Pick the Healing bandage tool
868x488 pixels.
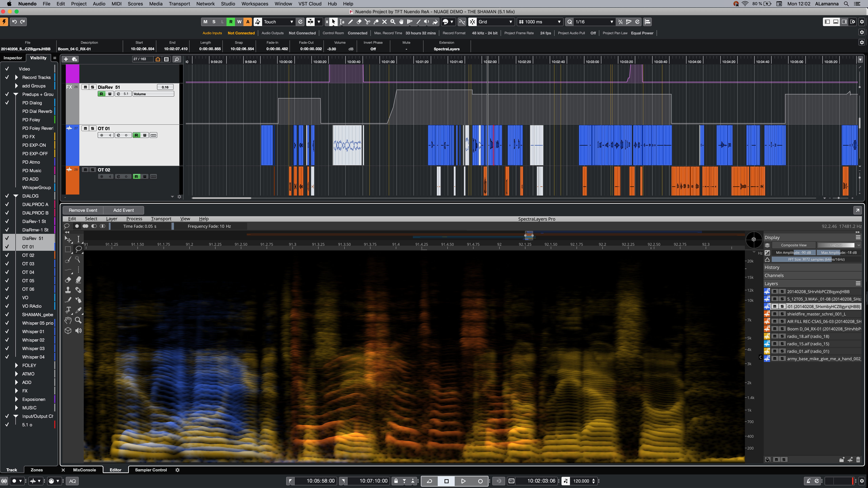pos(78,290)
